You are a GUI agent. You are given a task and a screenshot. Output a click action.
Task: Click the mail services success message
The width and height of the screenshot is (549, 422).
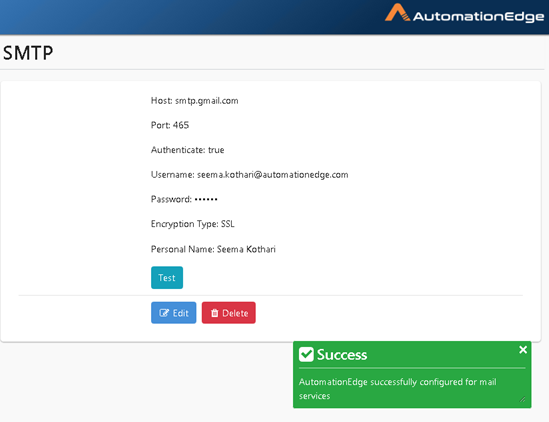(x=397, y=389)
